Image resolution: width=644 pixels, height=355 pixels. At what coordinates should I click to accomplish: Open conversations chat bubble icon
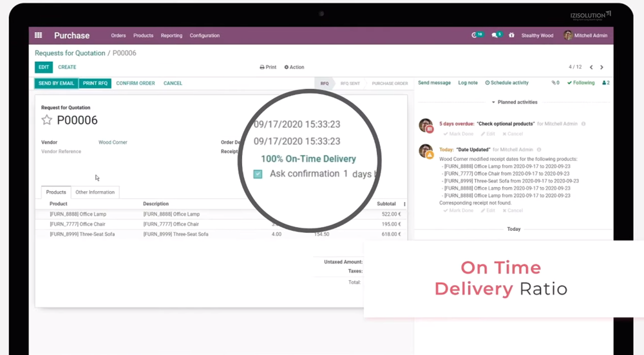point(496,35)
